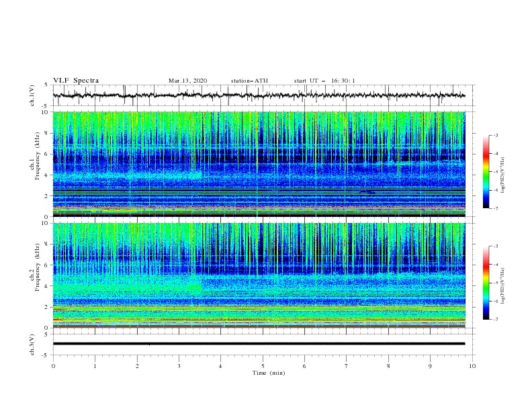Click the ch.1 spectrogram color scale bar

click(486, 172)
